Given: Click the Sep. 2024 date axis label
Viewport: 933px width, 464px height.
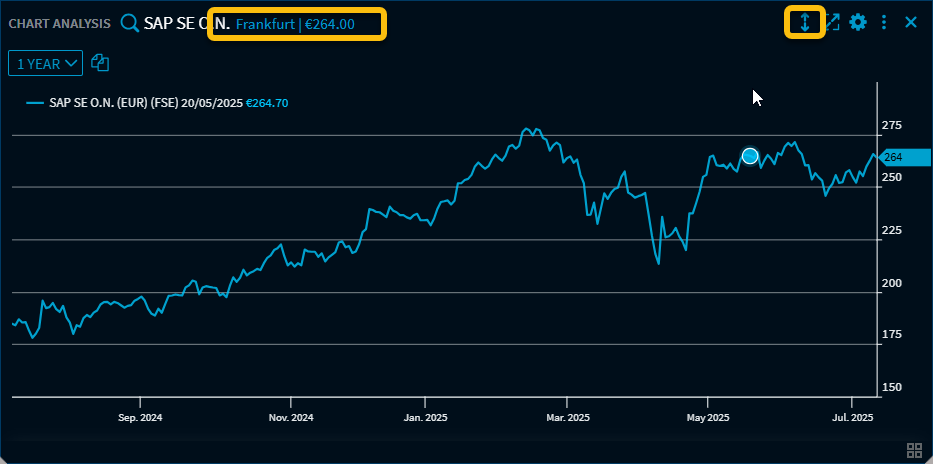Looking at the screenshot, I should click(x=140, y=417).
